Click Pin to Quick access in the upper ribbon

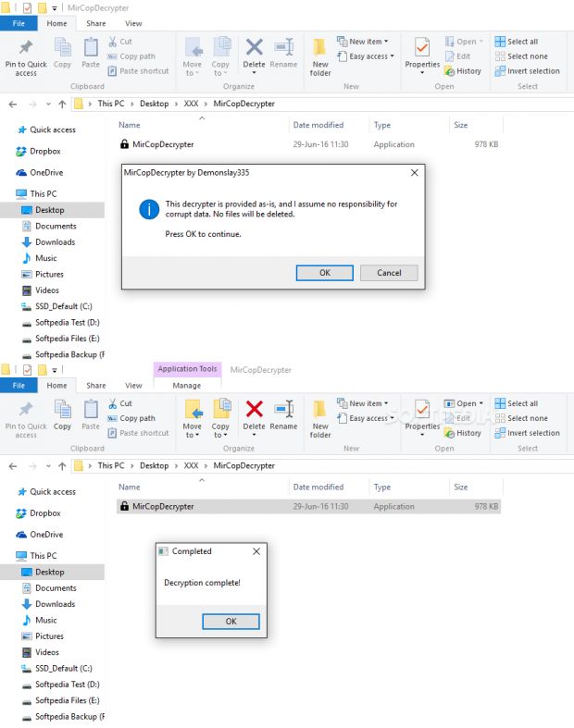(x=26, y=56)
